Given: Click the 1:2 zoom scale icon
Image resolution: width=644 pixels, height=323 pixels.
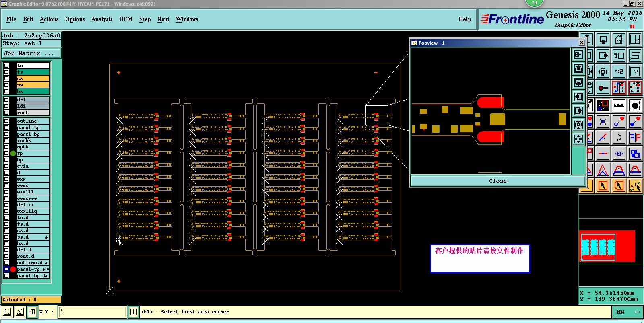Looking at the screenshot, I should (619, 72).
